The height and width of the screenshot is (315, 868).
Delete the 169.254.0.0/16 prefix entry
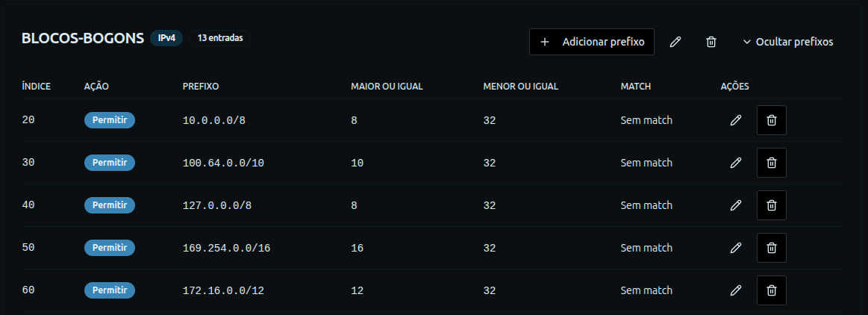point(772,248)
